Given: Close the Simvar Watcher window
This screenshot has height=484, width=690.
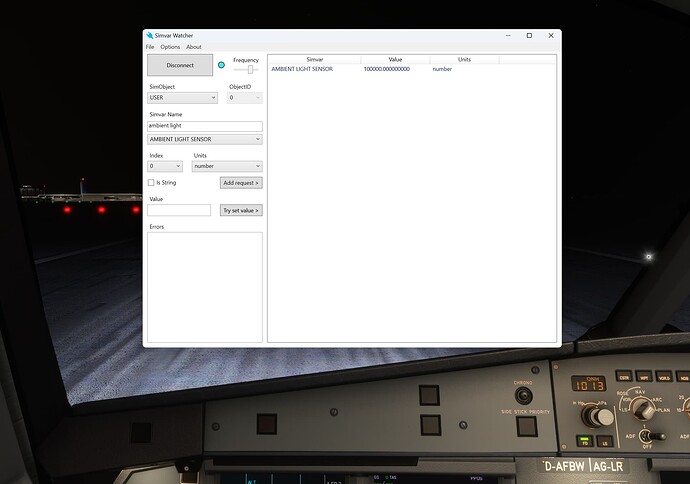Looking at the screenshot, I should point(551,36).
